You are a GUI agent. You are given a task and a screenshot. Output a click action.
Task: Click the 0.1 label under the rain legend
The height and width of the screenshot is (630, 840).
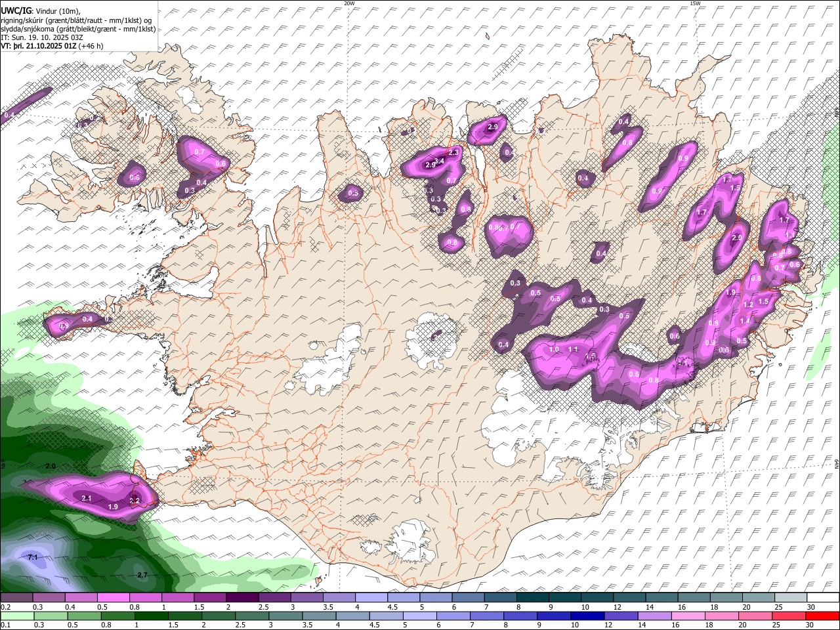5,625
